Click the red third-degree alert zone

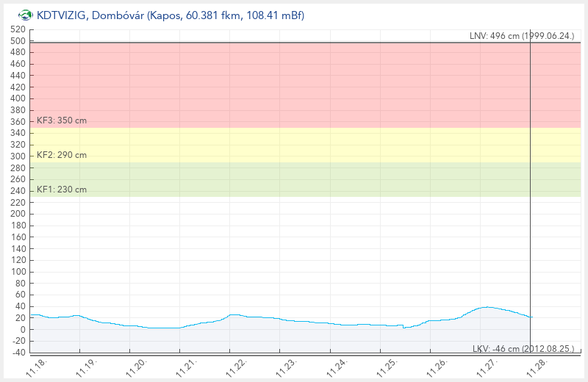click(294, 84)
